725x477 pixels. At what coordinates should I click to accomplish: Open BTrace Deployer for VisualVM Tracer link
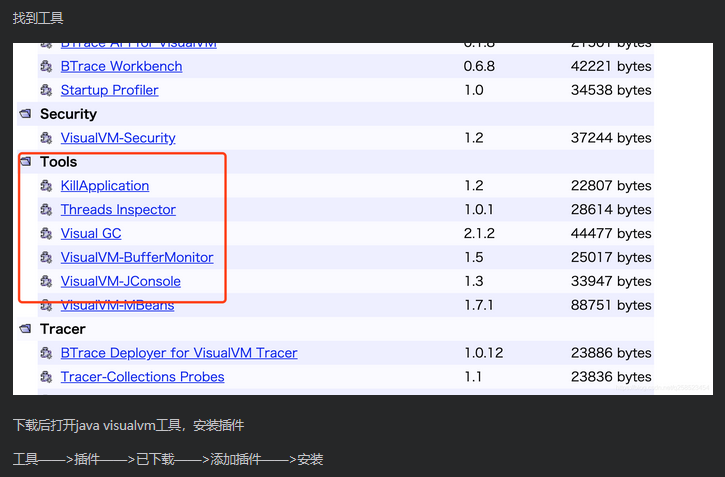179,353
